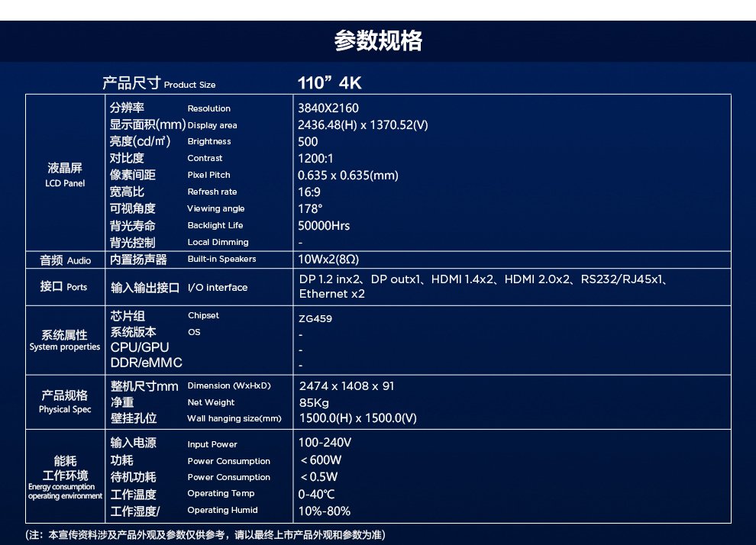Select the 0.635 x 0.635(mm) pixel pitch value
The height and width of the screenshot is (545, 756).
tap(347, 176)
